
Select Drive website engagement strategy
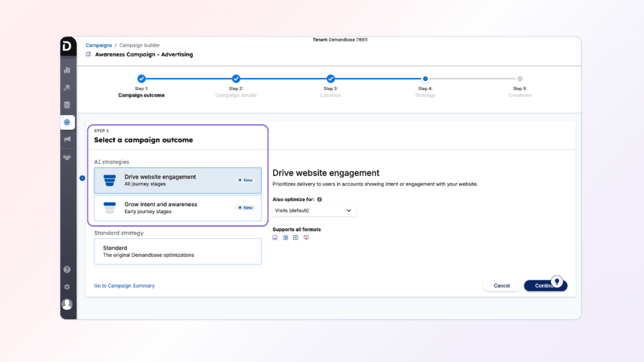click(x=177, y=180)
